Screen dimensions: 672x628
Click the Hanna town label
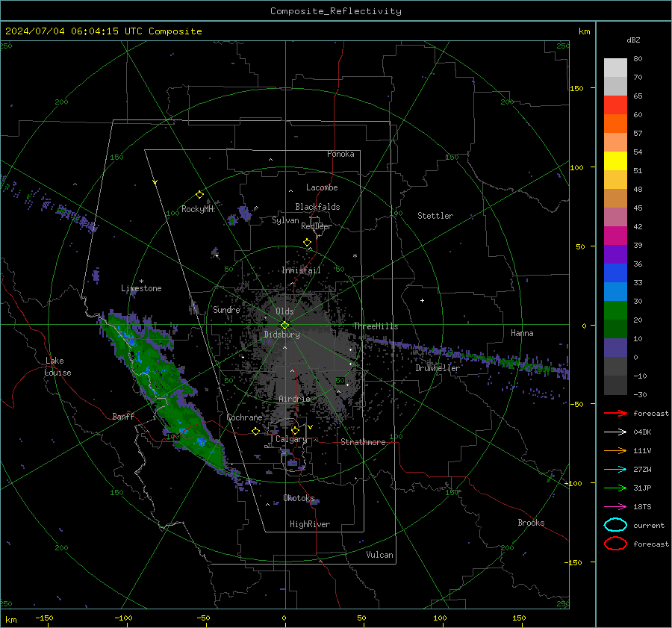click(522, 333)
